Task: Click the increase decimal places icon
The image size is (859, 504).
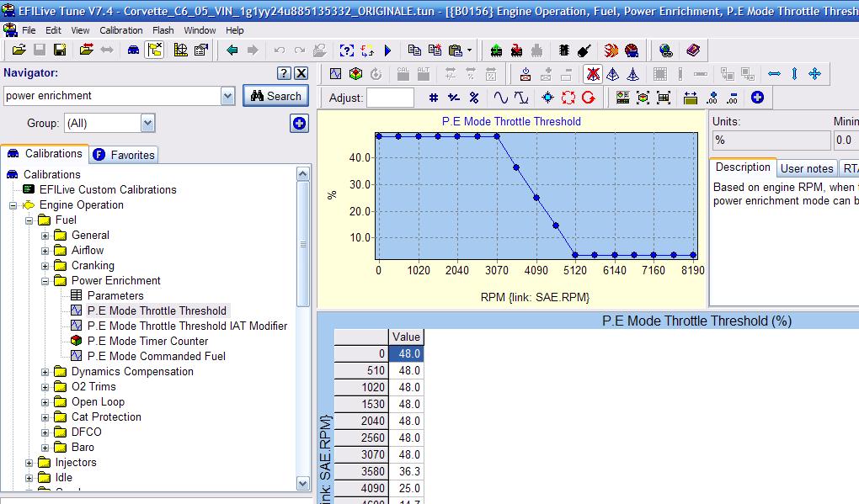Action: pyautogui.click(x=712, y=98)
